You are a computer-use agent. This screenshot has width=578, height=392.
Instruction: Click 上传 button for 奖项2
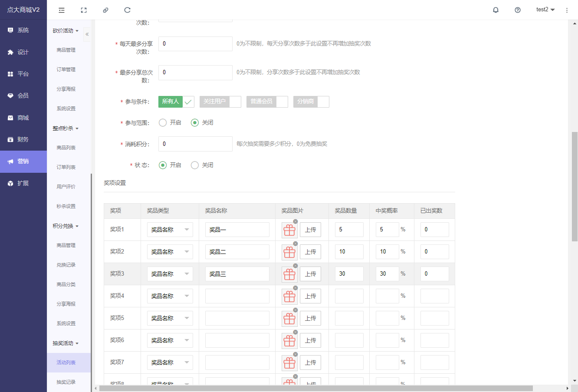pos(311,252)
